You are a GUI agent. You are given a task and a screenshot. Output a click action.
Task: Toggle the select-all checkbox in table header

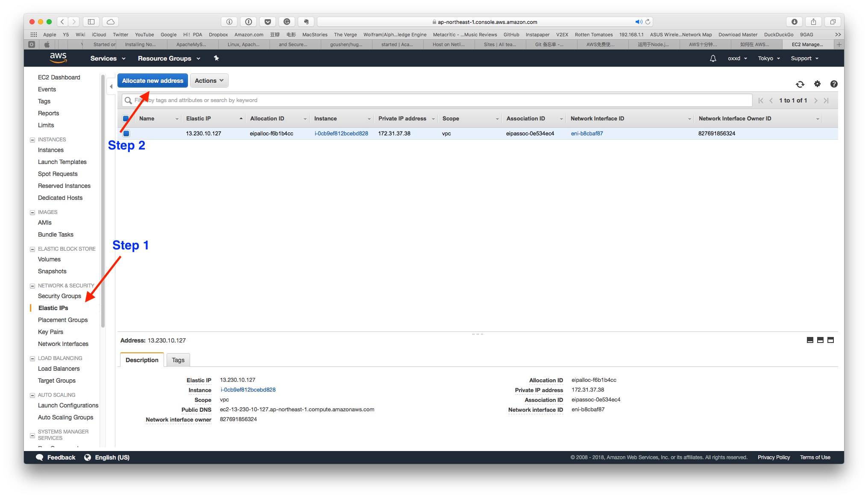tap(126, 119)
